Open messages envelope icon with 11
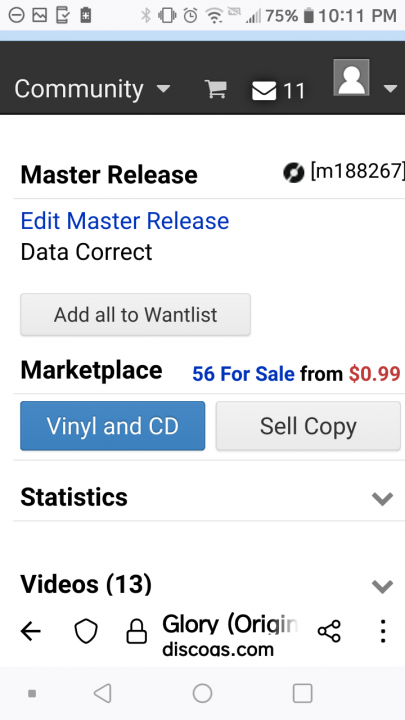The width and height of the screenshot is (405, 720). (x=278, y=90)
